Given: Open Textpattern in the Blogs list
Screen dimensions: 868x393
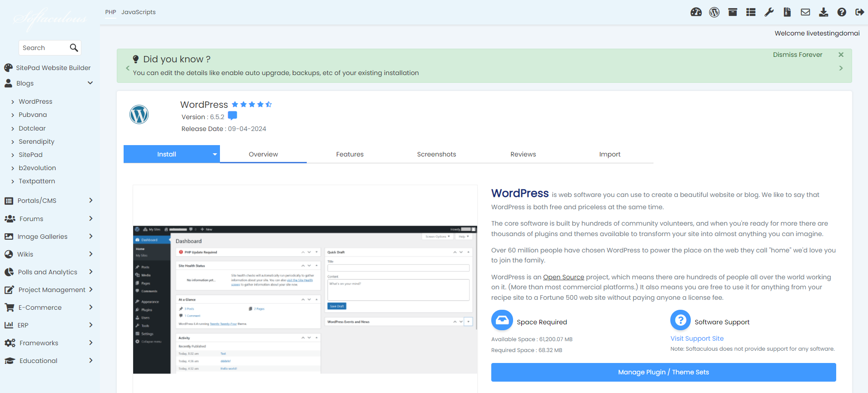Looking at the screenshot, I should 37,181.
